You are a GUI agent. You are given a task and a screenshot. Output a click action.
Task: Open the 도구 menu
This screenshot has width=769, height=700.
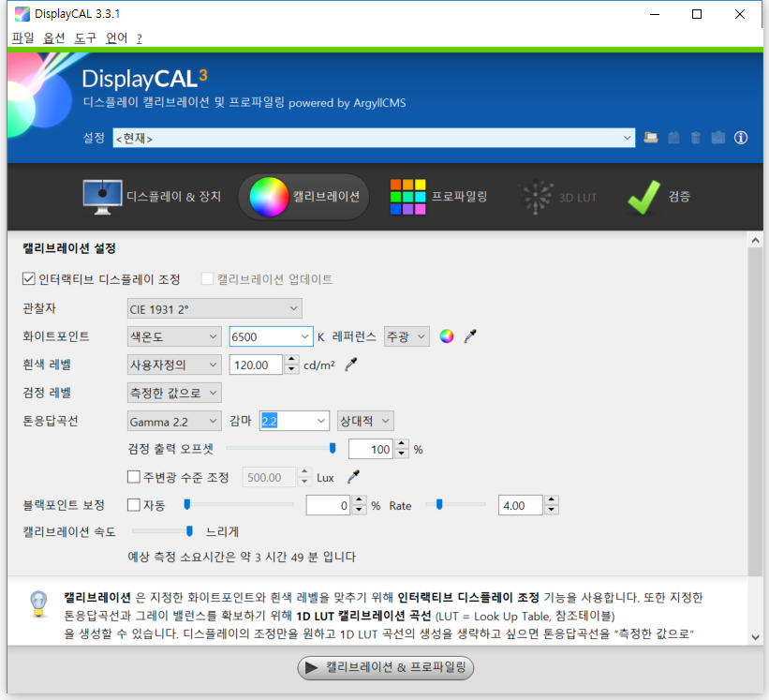point(85,38)
